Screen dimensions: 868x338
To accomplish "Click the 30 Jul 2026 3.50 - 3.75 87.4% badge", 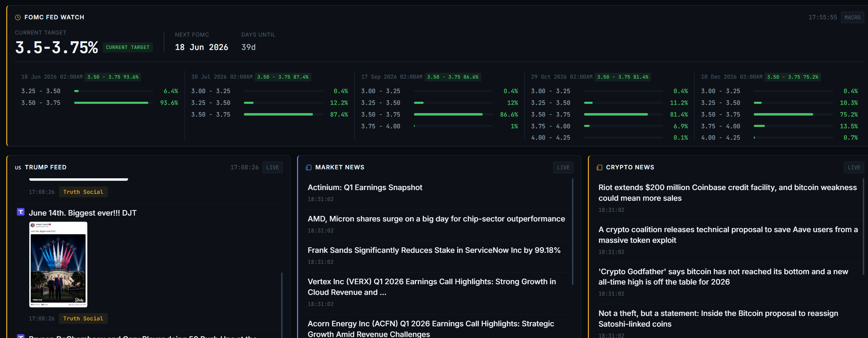I will click(x=283, y=77).
